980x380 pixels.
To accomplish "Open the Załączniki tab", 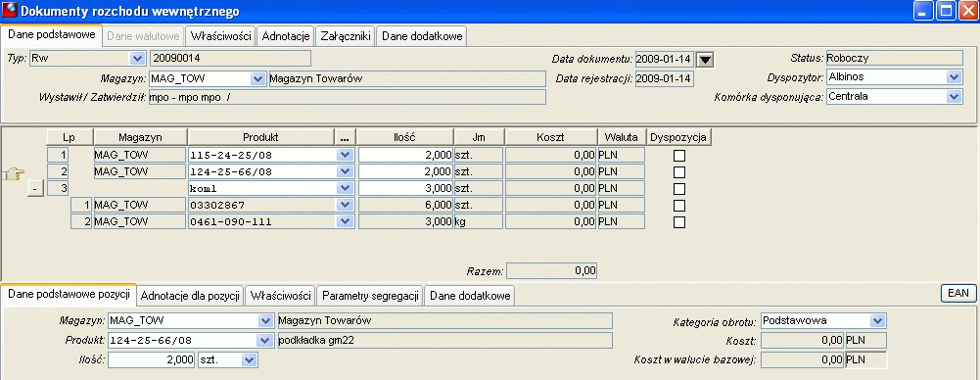I will pos(346,36).
